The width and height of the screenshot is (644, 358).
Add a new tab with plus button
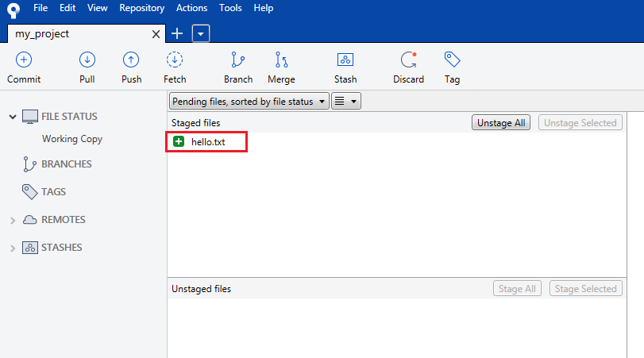coord(177,33)
